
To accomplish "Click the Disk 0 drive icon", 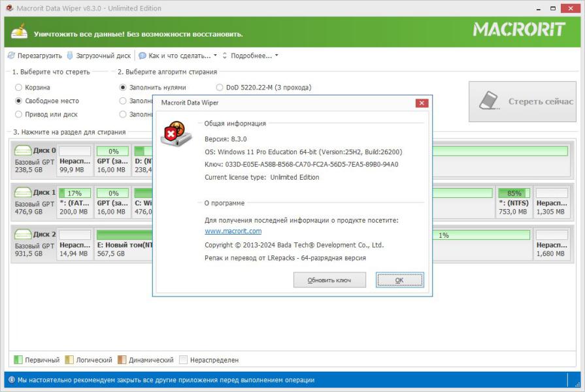I will pos(23,151).
